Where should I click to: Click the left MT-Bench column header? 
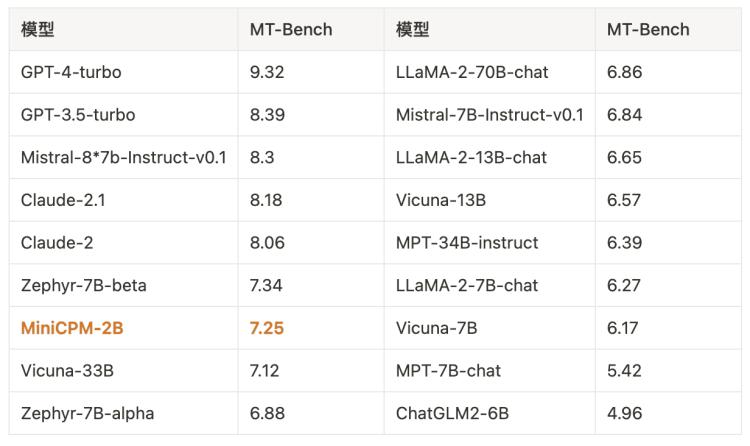pos(291,30)
